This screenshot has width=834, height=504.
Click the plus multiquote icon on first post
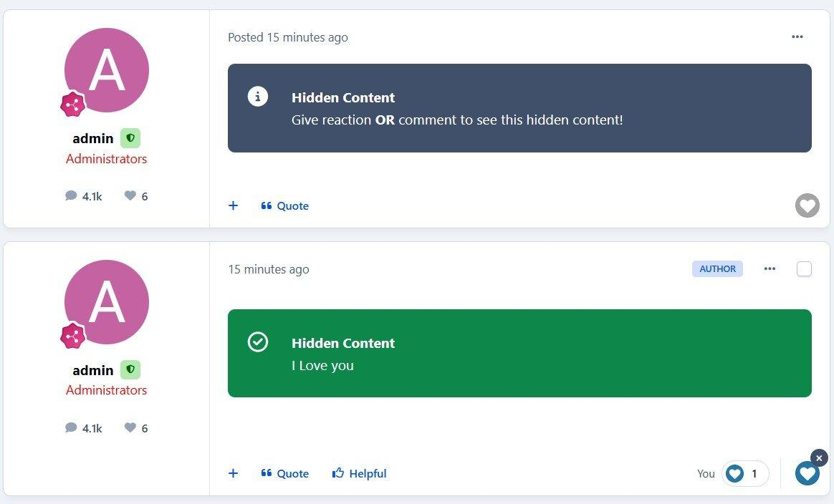pos(233,205)
